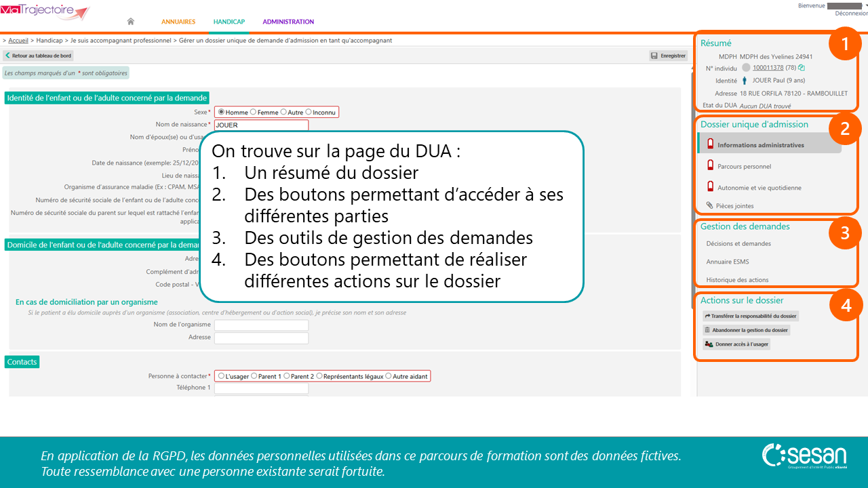Choose Autre aidant as contact person
The width and height of the screenshot is (868, 488).
(389, 375)
